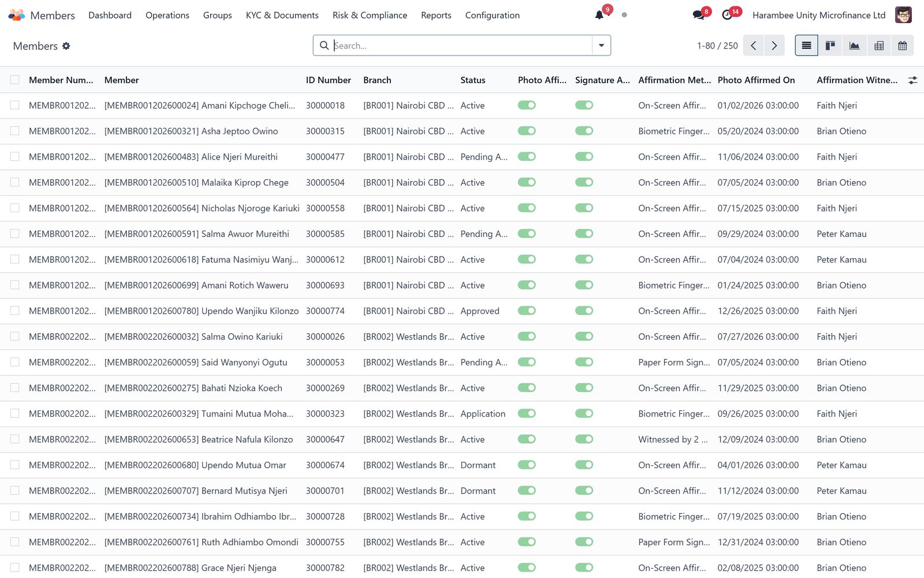Image resolution: width=924 pixels, height=578 pixels.
Task: Open the Reports menu
Action: pos(436,15)
